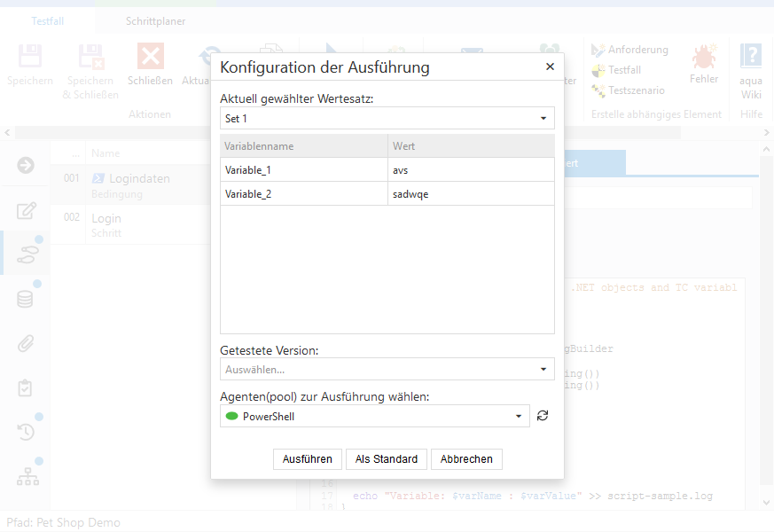Open the aqua Wiki help icon
Image resolution: width=774 pixels, height=532 pixels.
[751, 57]
